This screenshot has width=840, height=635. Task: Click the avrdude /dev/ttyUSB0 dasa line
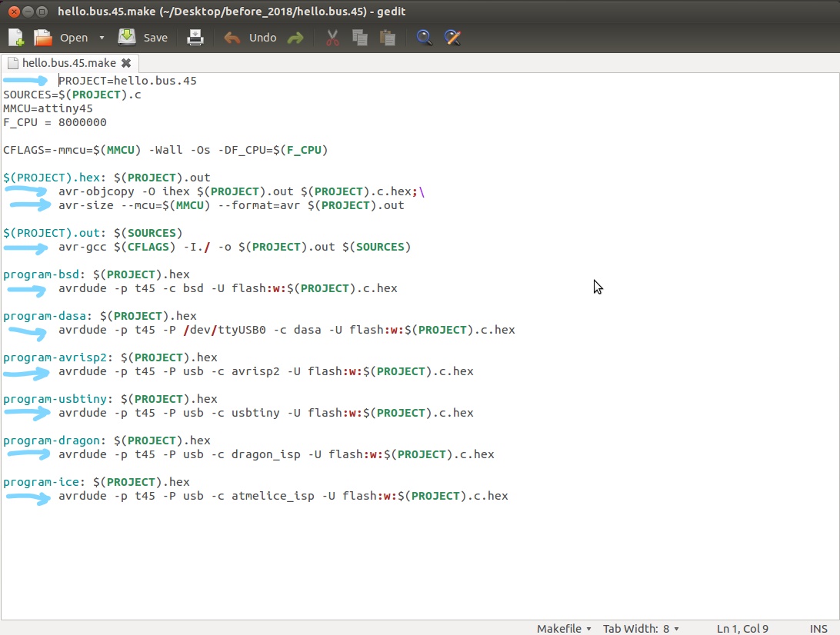(287, 330)
